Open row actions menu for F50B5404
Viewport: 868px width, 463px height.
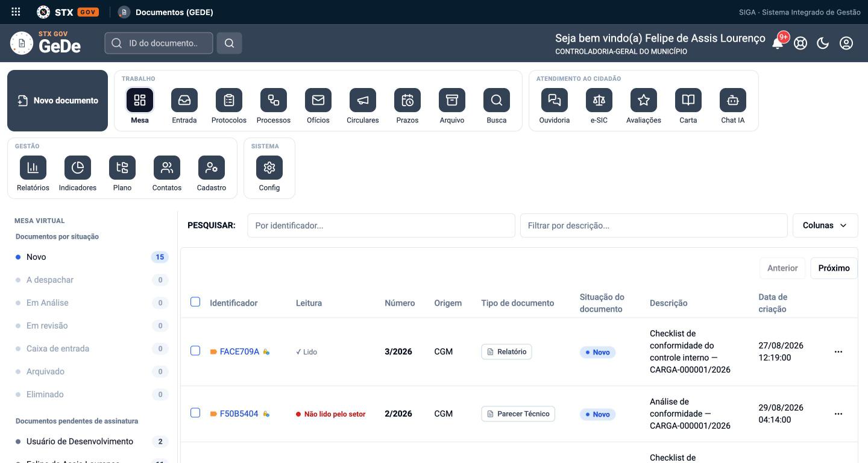click(x=838, y=414)
